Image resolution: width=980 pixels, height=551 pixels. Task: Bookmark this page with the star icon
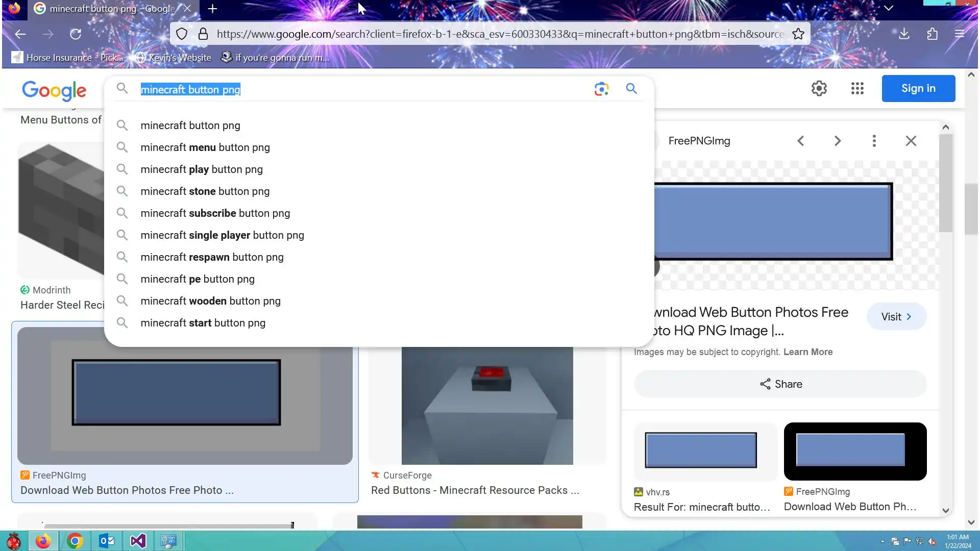(798, 34)
